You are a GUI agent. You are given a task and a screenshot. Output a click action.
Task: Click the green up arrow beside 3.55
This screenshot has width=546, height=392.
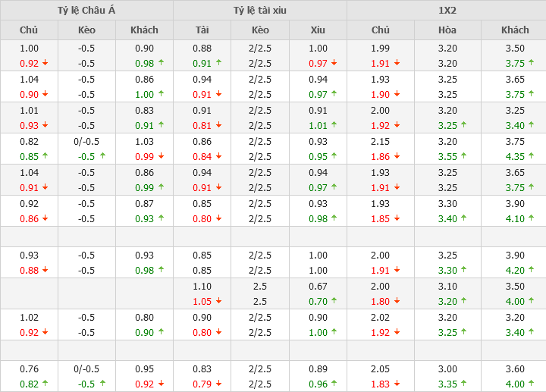463,156
